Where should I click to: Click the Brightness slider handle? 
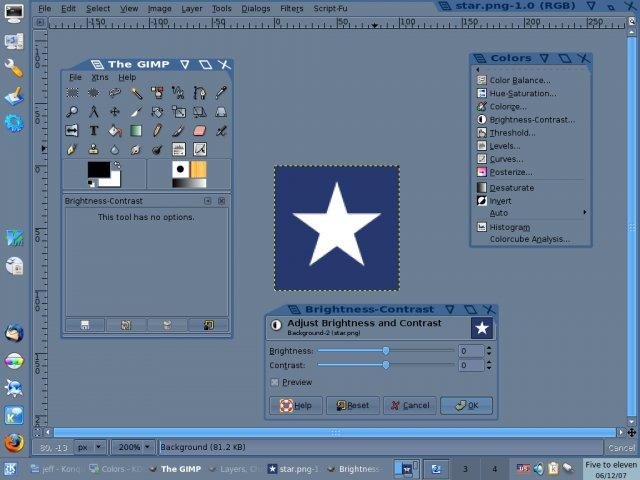(x=386, y=351)
